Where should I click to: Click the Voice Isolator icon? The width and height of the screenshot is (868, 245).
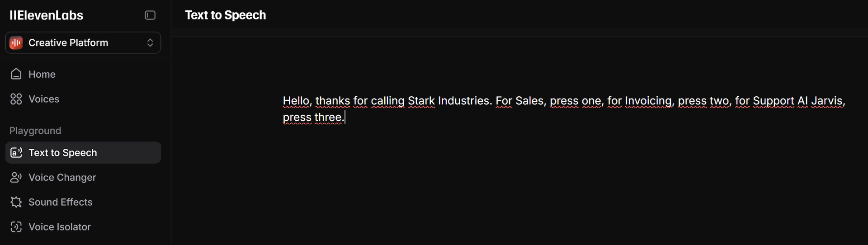click(x=16, y=227)
